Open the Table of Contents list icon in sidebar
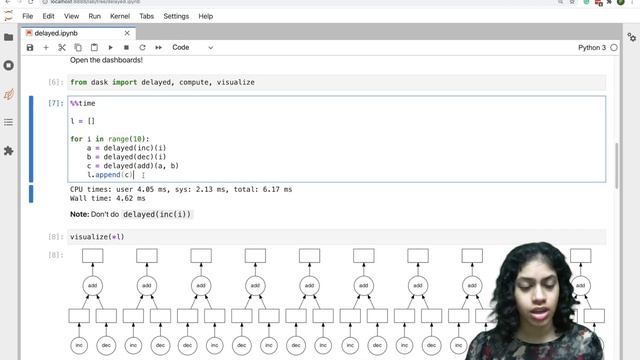 (9, 122)
